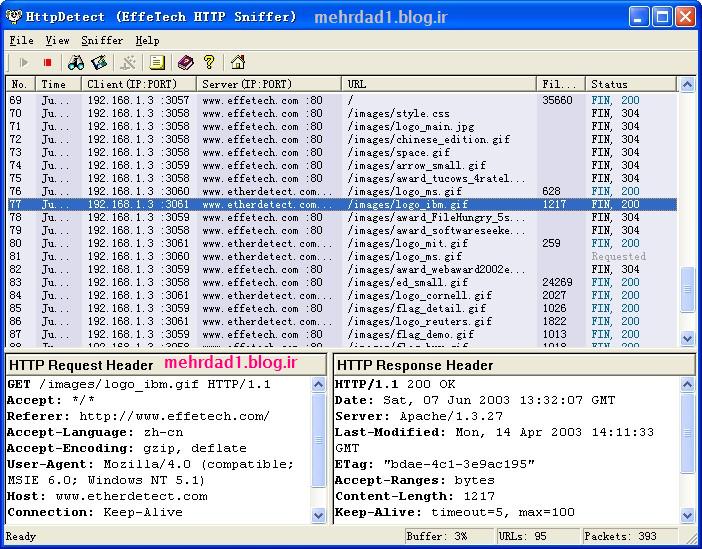Viewport: 702px width, 549px height.
Task: Select highlighted /images/logo_ibm.gif row
Action: 342,204
